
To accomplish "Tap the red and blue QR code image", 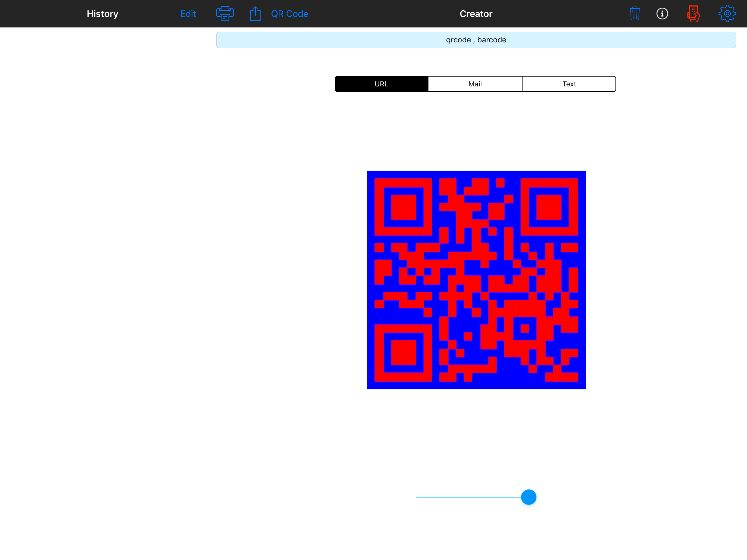I will click(476, 280).
